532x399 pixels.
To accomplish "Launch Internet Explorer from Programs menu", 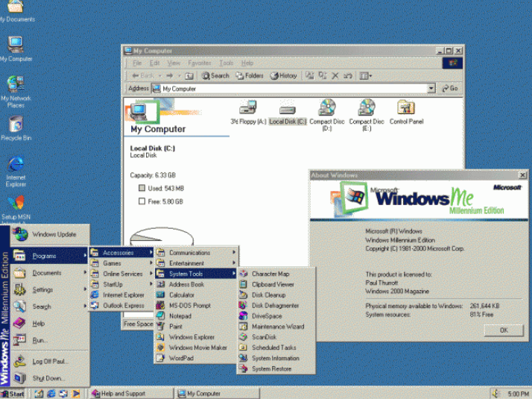I will tap(121, 295).
